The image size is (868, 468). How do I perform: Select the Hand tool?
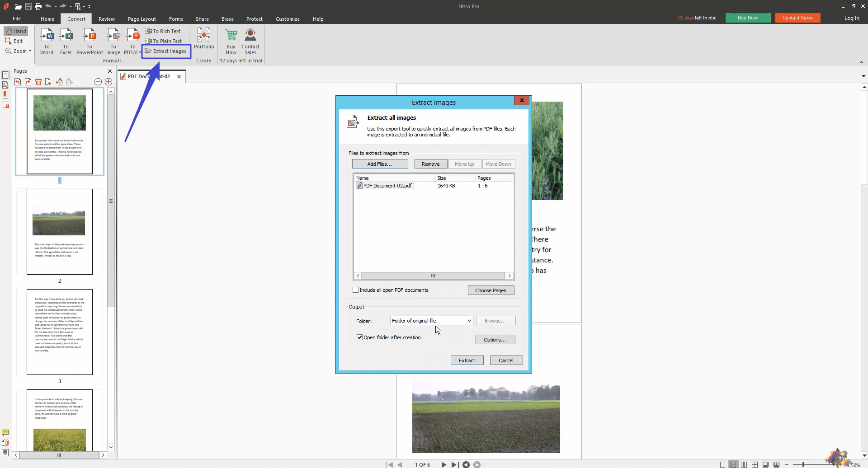click(x=16, y=31)
